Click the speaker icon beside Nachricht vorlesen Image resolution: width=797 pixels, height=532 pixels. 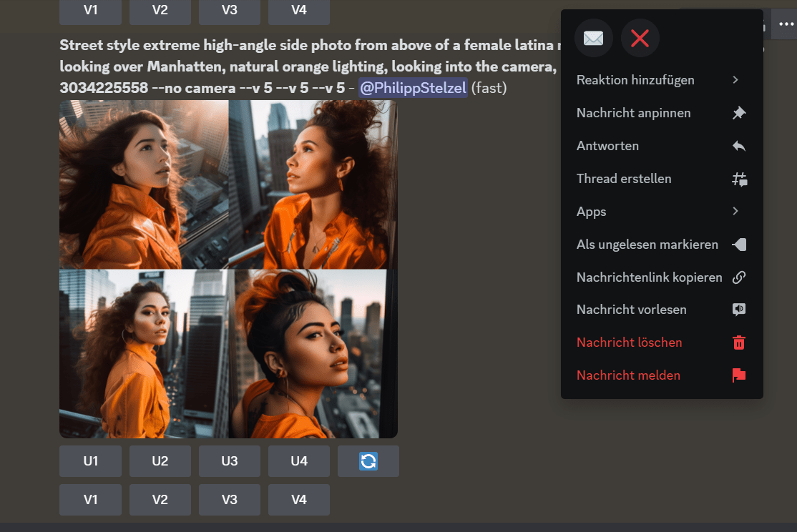[740, 309]
